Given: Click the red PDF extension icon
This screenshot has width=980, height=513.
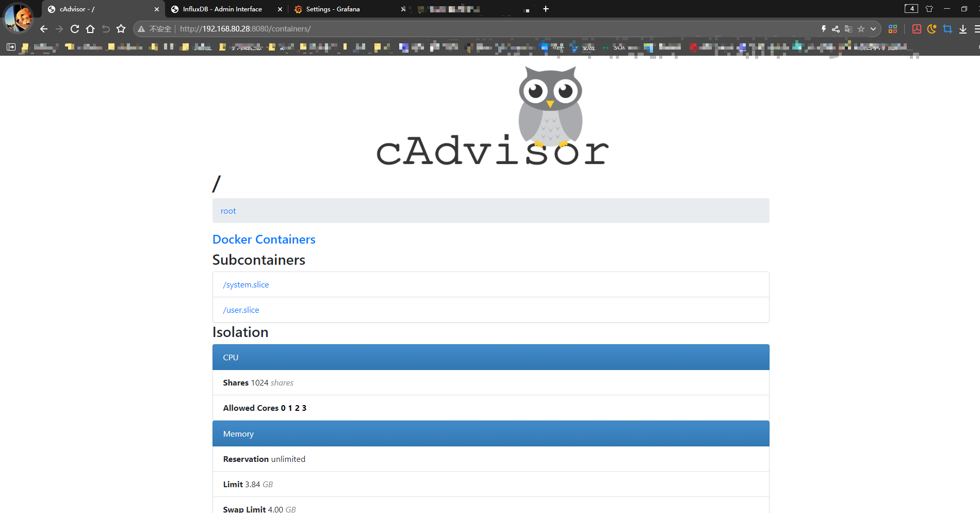Looking at the screenshot, I should pos(917,29).
